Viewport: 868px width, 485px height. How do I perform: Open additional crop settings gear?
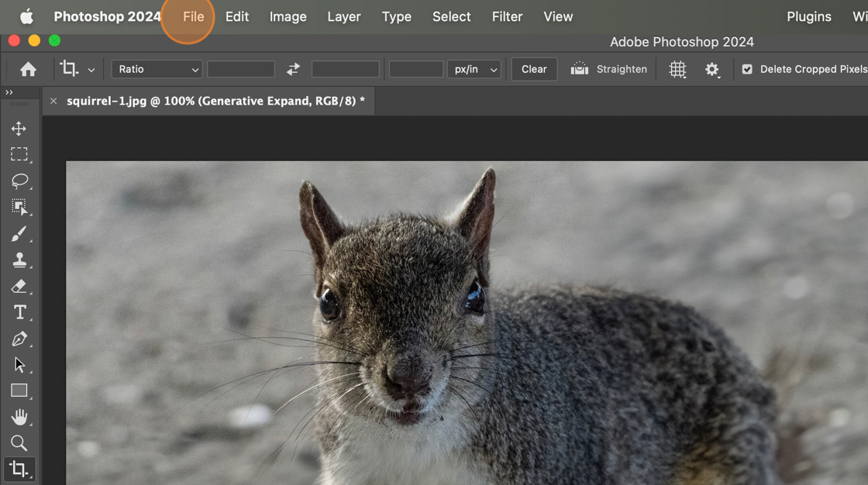[x=712, y=69]
